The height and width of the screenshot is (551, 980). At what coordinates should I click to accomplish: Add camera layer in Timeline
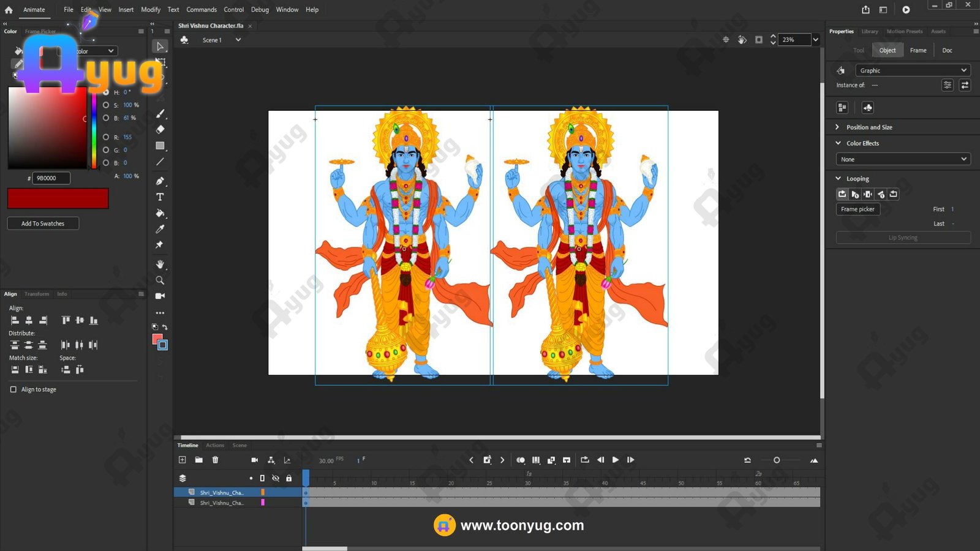point(255,460)
